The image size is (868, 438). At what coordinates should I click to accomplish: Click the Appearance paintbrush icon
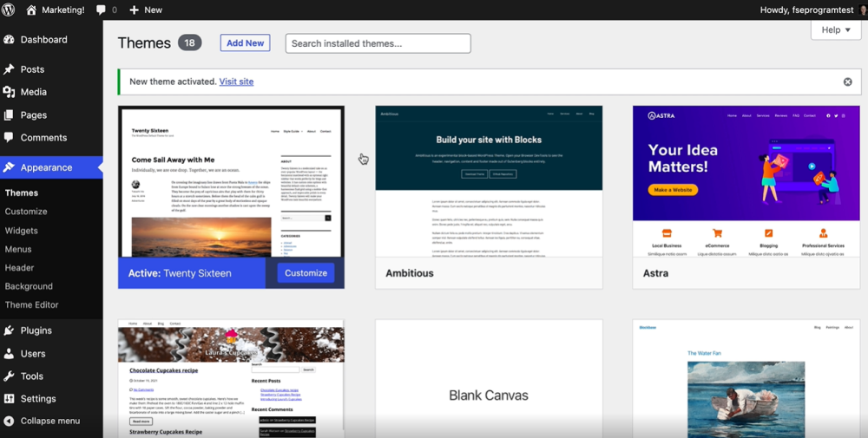click(x=9, y=167)
